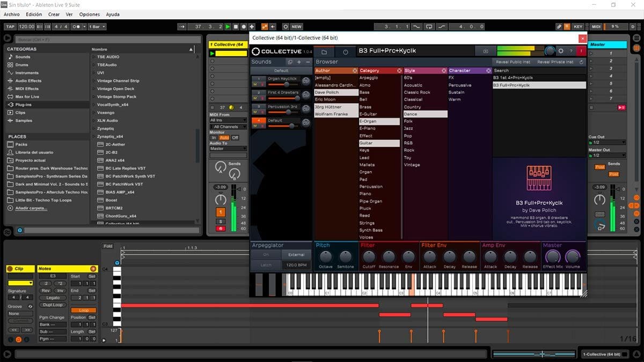This screenshot has height=362, width=644.
Task: Duplicate sound layer in Sounds header
Action: pos(290,62)
